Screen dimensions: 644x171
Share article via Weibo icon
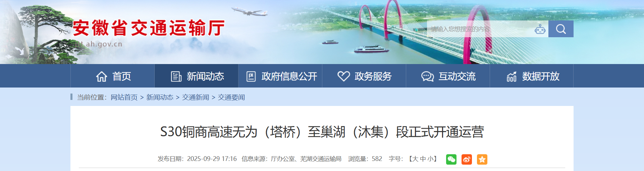[x=467, y=159]
